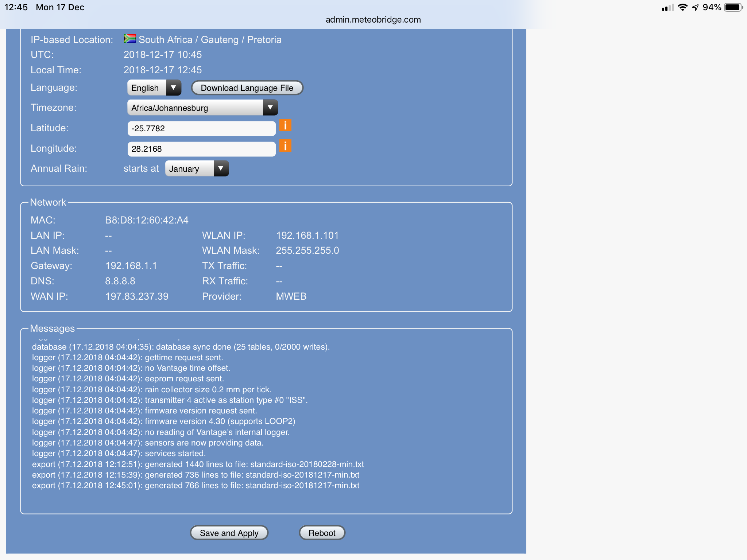Click the WAN IP address value
This screenshot has height=560, width=747.
[137, 296]
